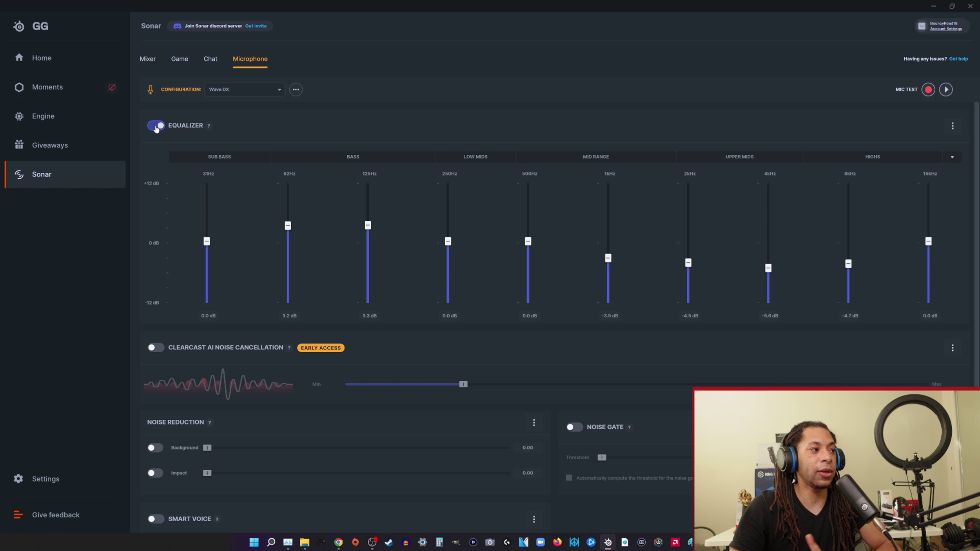Click the Noise Gate help question mark
The width and height of the screenshot is (980, 551).
[x=629, y=428]
